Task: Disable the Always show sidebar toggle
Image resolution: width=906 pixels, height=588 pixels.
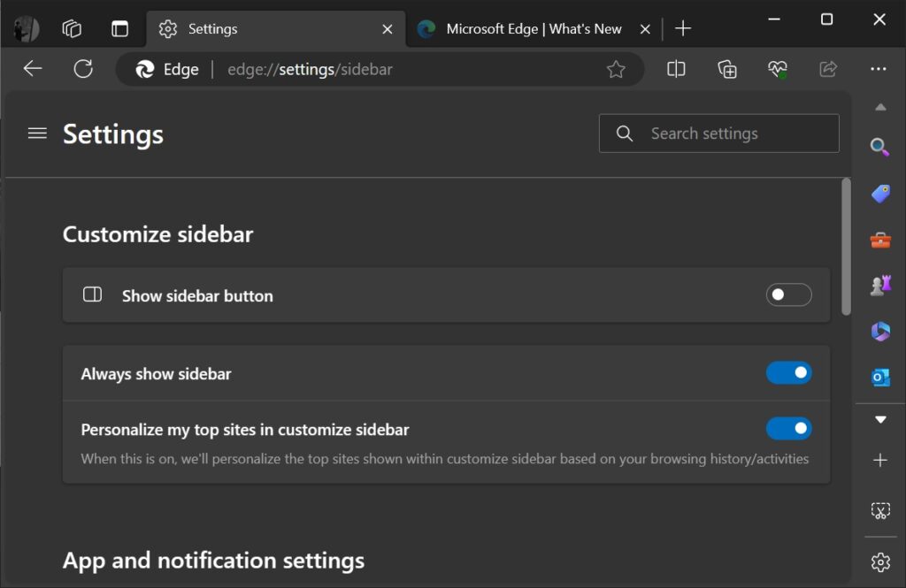Action: pos(787,373)
